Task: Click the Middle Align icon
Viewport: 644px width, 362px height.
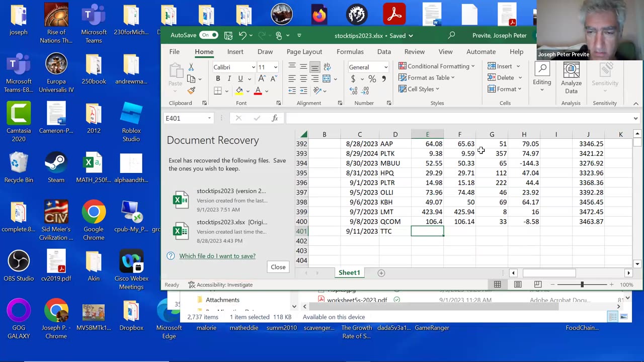Action: tap(303, 66)
